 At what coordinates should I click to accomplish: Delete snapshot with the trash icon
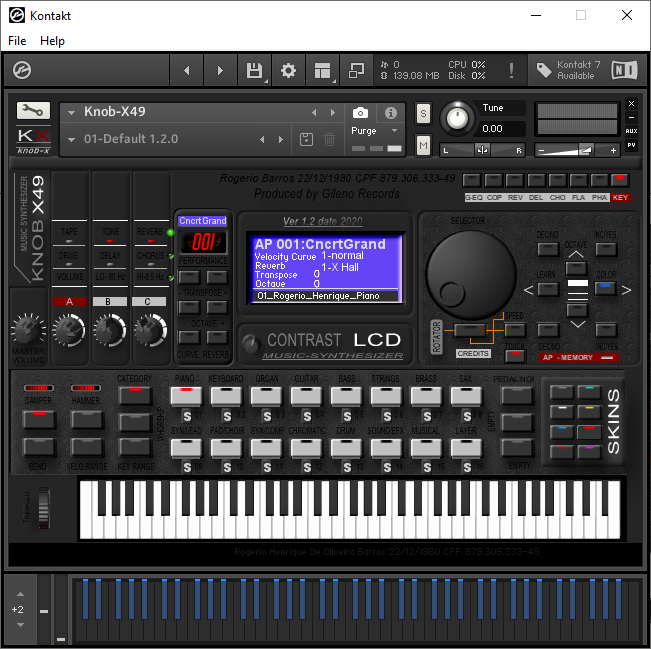click(329, 140)
